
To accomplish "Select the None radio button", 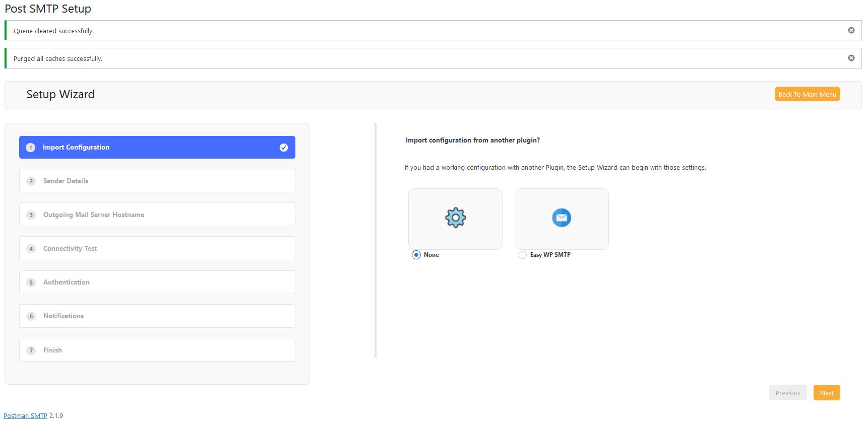I will tap(416, 255).
